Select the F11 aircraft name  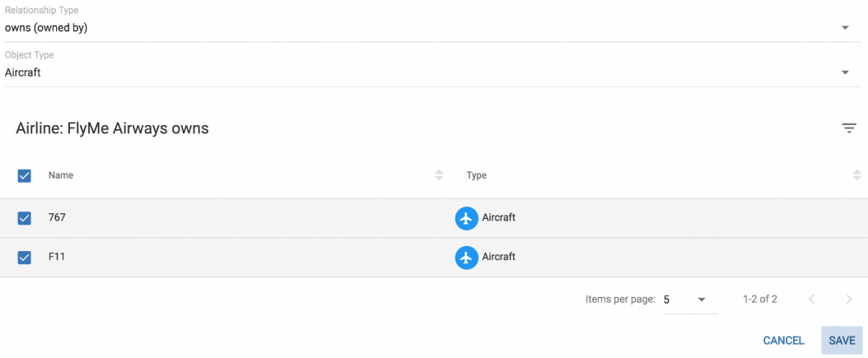pyautogui.click(x=57, y=258)
